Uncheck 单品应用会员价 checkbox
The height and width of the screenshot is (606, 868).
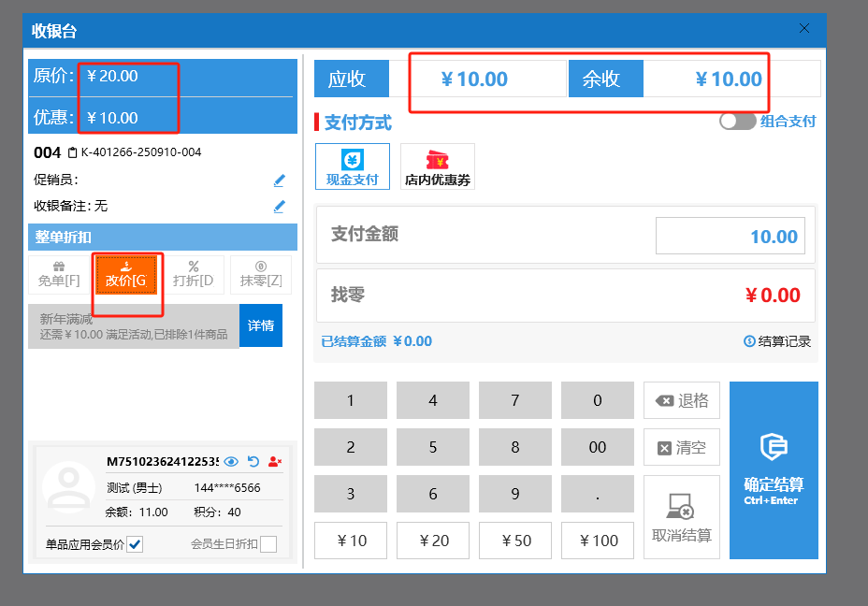click(x=135, y=544)
